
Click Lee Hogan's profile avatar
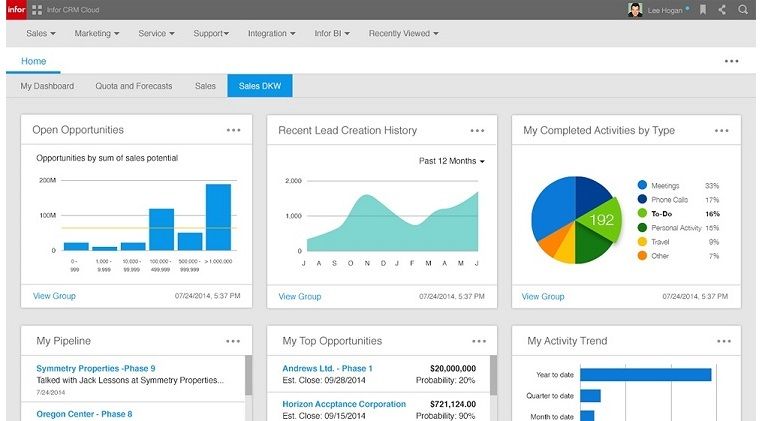635,10
